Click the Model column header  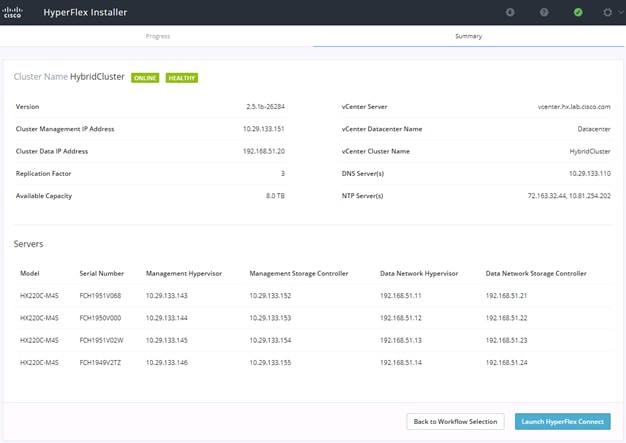30,273
